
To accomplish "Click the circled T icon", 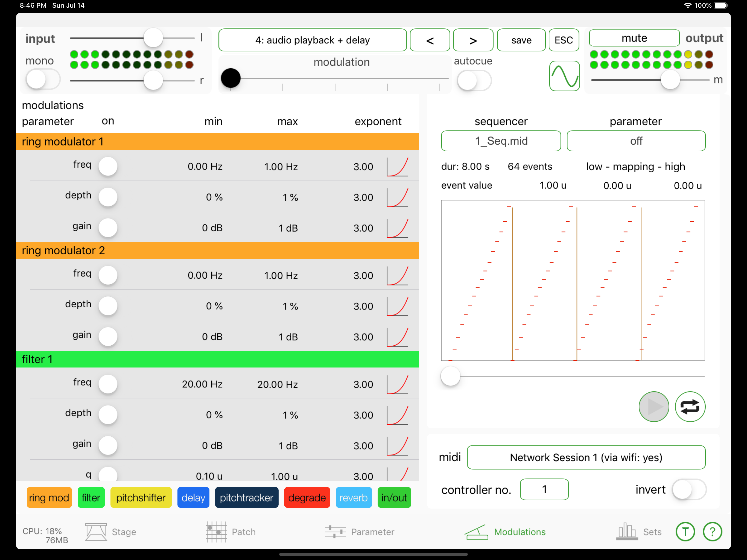I will [685, 532].
